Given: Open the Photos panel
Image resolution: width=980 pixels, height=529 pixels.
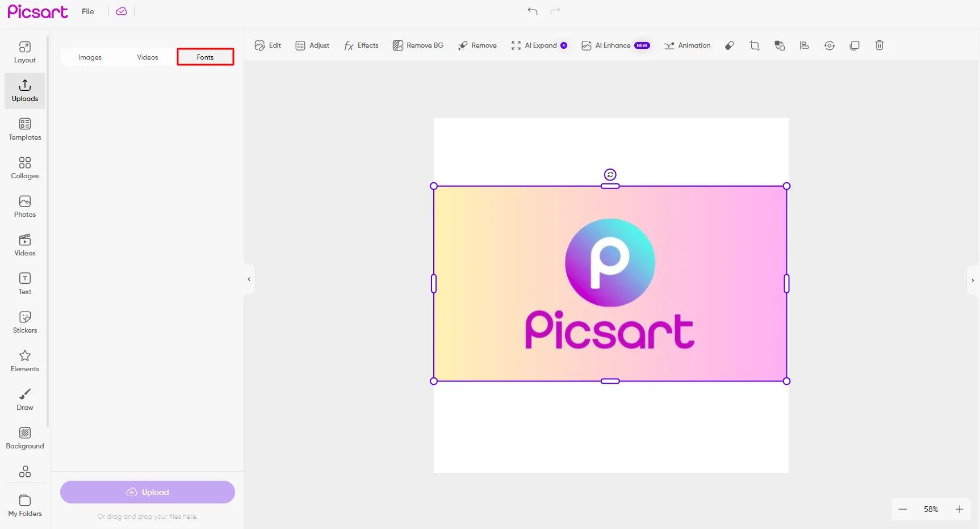Looking at the screenshot, I should pos(25,207).
